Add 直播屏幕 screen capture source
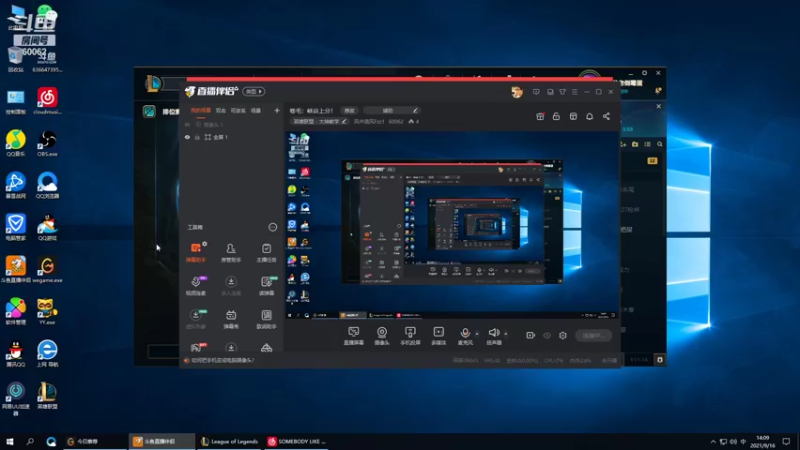800x450 pixels. [x=354, y=336]
